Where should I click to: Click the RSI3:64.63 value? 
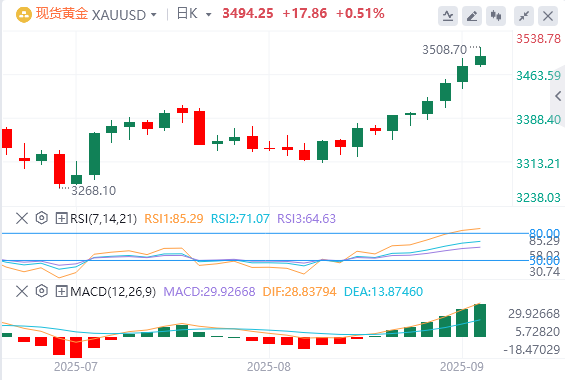(x=306, y=219)
